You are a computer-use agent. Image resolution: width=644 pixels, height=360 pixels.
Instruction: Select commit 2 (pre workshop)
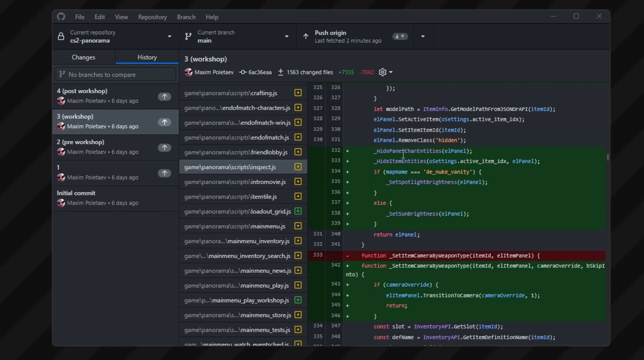[116, 147]
